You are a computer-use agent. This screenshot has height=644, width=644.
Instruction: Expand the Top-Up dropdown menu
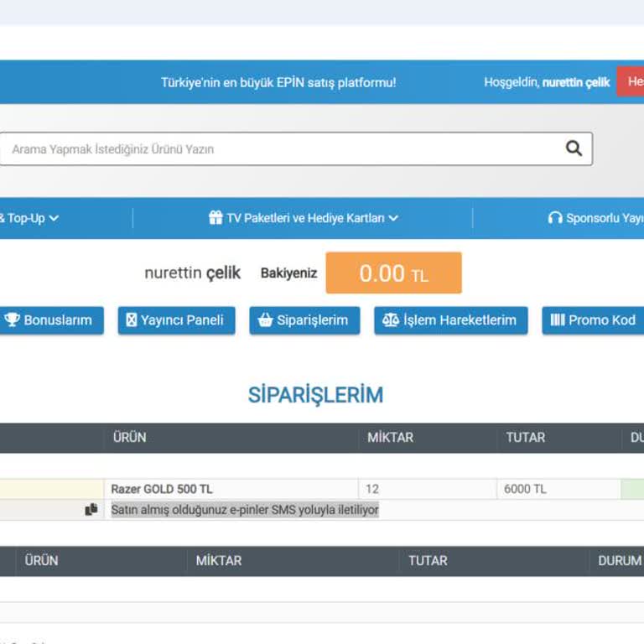[29, 218]
